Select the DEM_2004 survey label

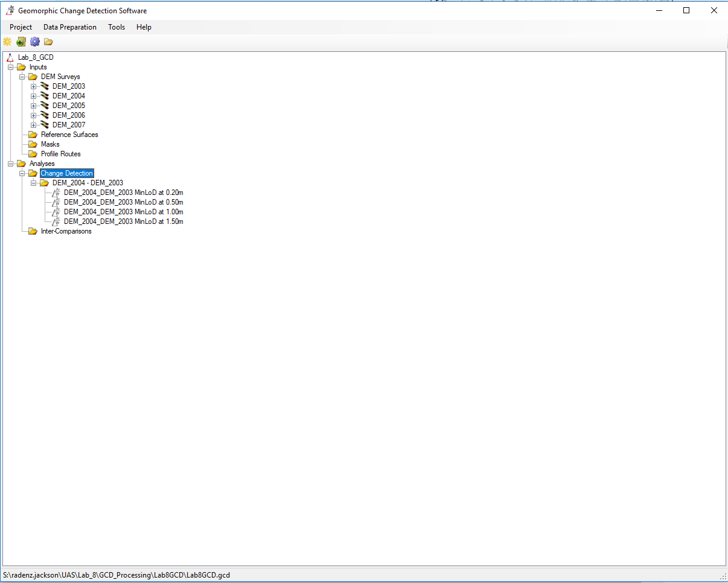tap(69, 96)
